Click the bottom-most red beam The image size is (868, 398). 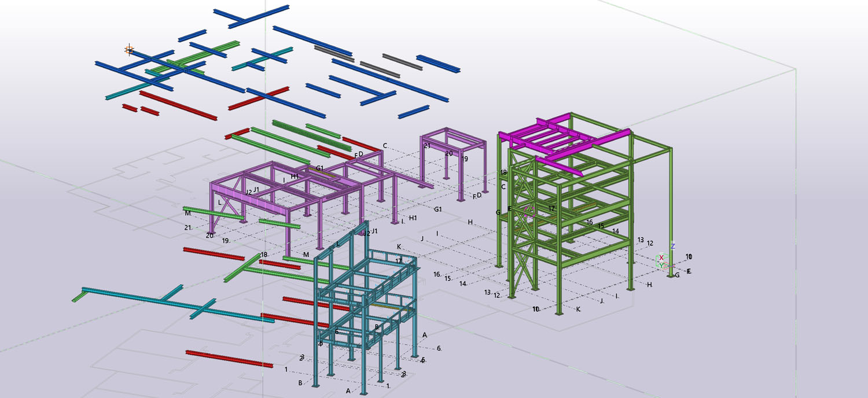[229, 359]
